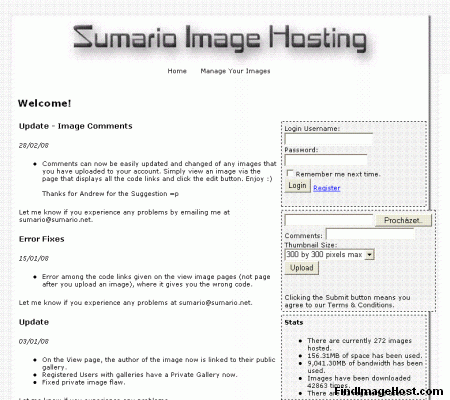Click the Login Username input field

pyautogui.click(x=329, y=139)
